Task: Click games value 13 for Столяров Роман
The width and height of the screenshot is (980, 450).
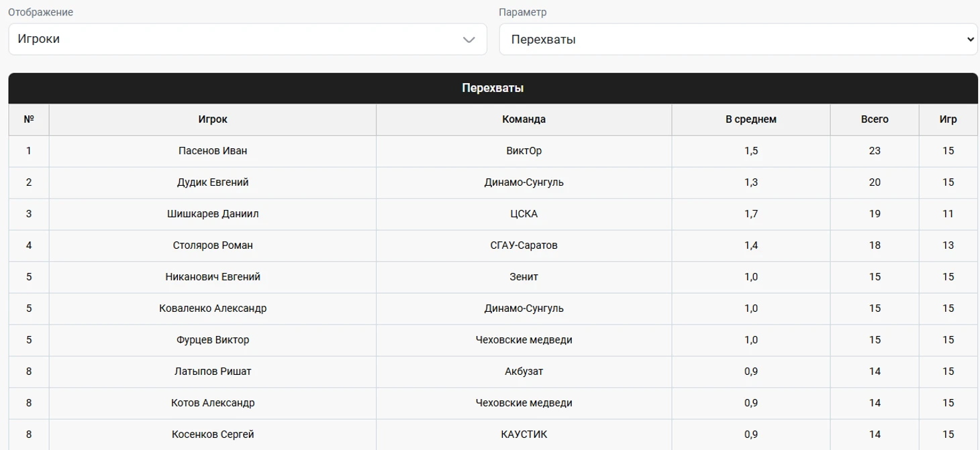Action: coord(948,245)
